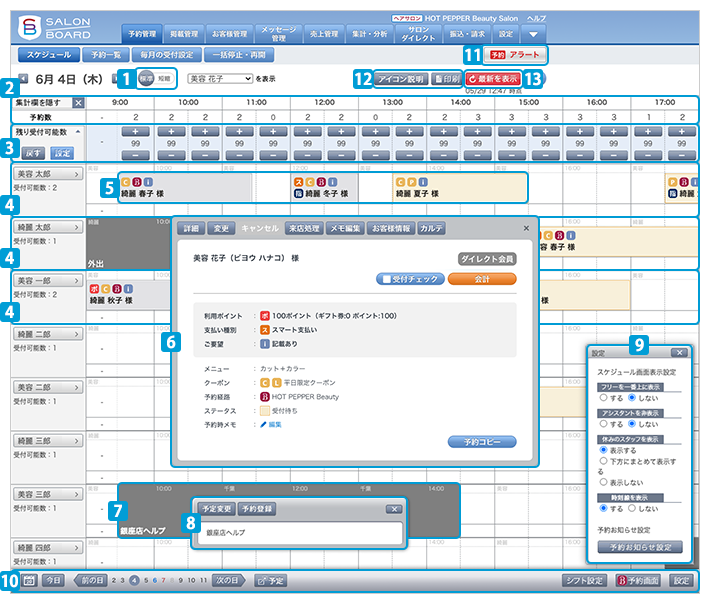Click the red 最新を表示 refresh button
Viewport: 710px width, 603px height.
pyautogui.click(x=494, y=79)
